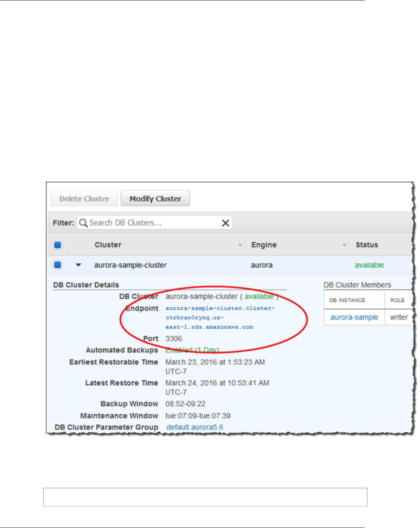Open the cluster endpoint URL link
420x528 pixels.
(x=220, y=317)
